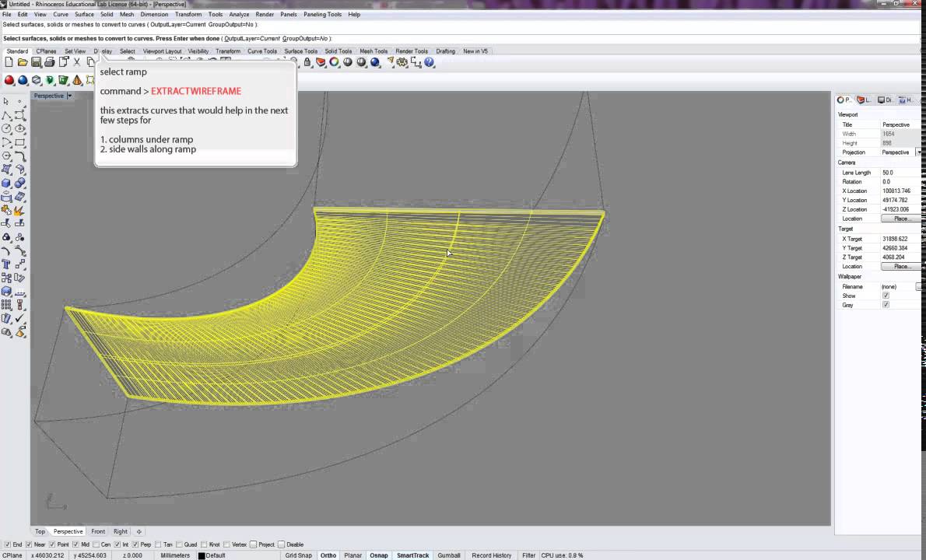Select the Rectangle tool in left toolbar

point(20,142)
